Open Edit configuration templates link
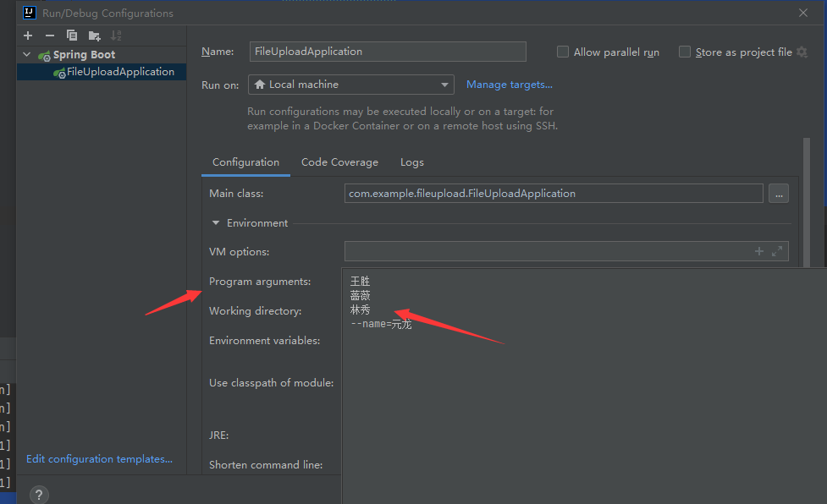The width and height of the screenshot is (827, 504). pos(99,458)
